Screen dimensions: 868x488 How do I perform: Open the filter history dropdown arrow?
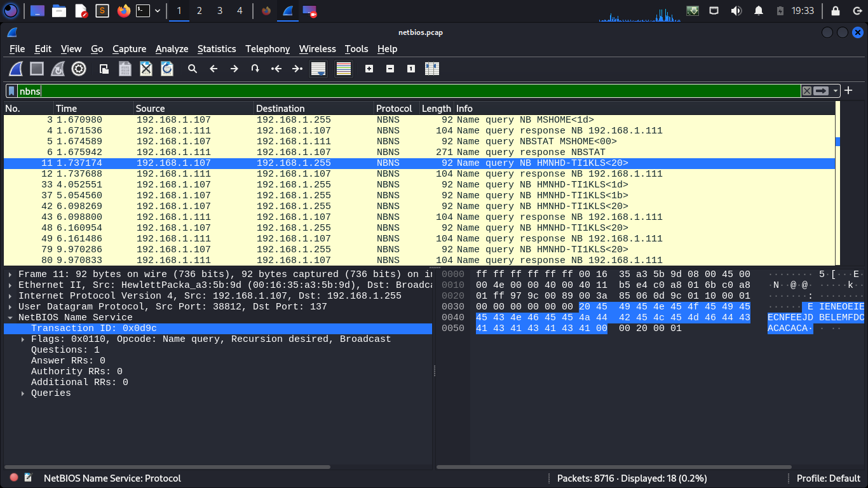836,91
